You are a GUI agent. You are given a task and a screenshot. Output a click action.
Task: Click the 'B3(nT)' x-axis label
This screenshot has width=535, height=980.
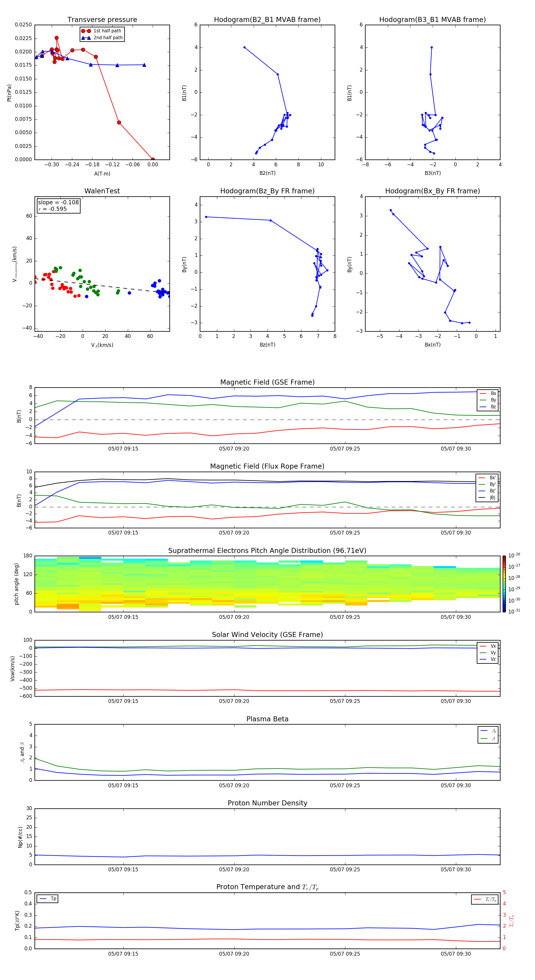pyautogui.click(x=432, y=173)
